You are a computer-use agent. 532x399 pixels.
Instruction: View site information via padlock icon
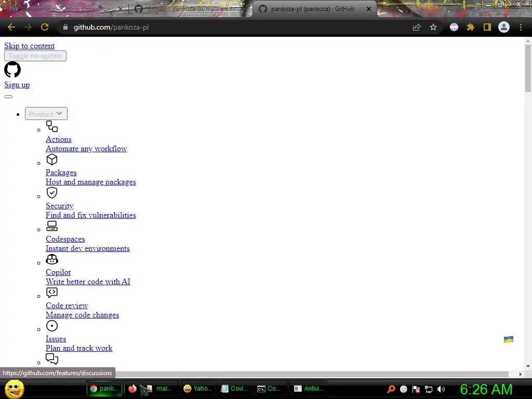point(65,27)
